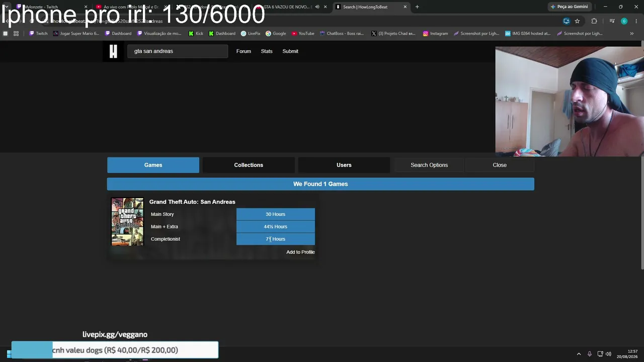Open the YouTube bookmark
The height and width of the screenshot is (362, 644).
click(x=303, y=34)
